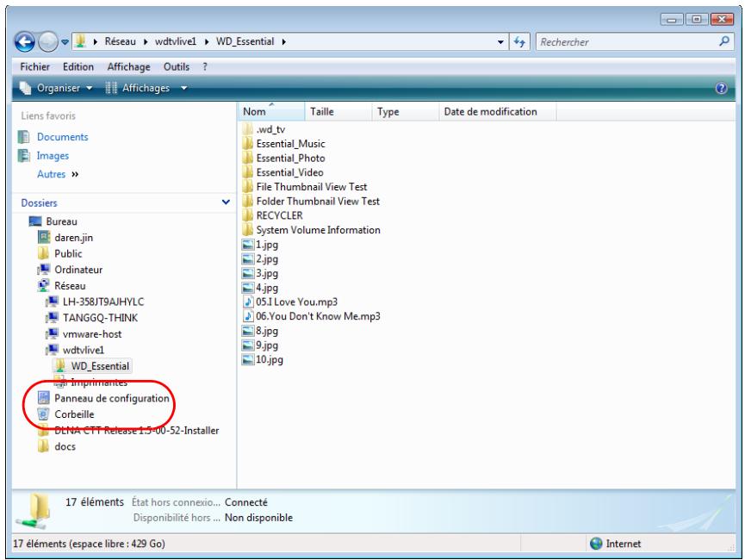Click wdtvlive1 in the address breadcrumb
Viewport: 745px width, 560px height.
pyautogui.click(x=176, y=42)
